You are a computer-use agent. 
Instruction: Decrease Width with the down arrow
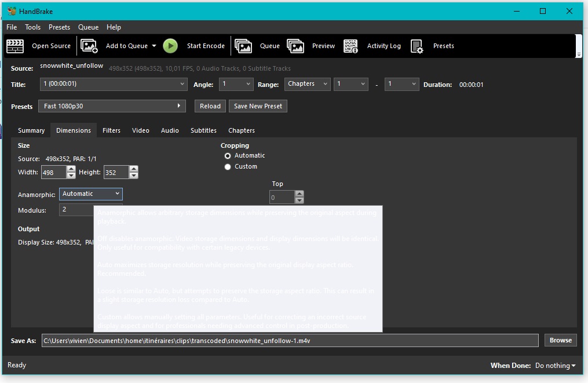coord(71,176)
